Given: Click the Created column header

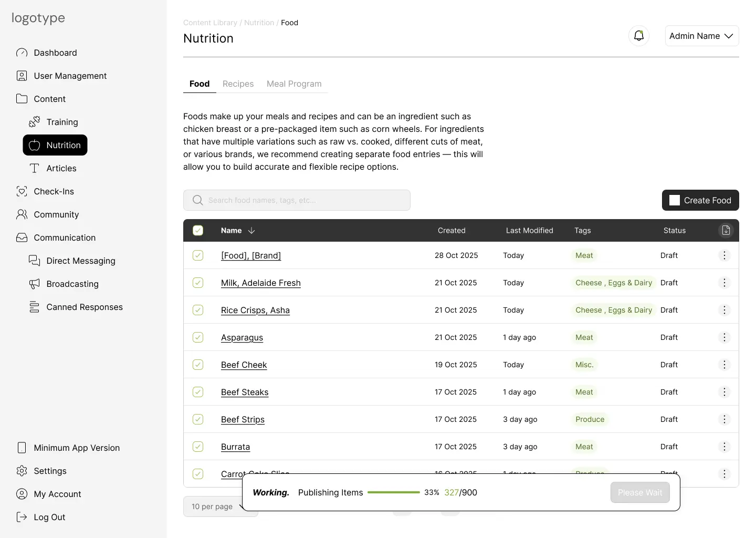Looking at the screenshot, I should click(451, 230).
